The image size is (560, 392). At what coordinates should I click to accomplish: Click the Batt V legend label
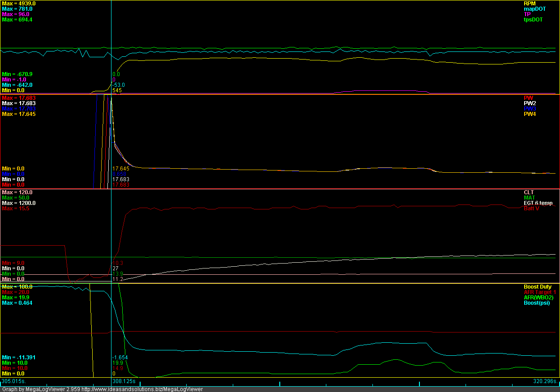[531, 209]
